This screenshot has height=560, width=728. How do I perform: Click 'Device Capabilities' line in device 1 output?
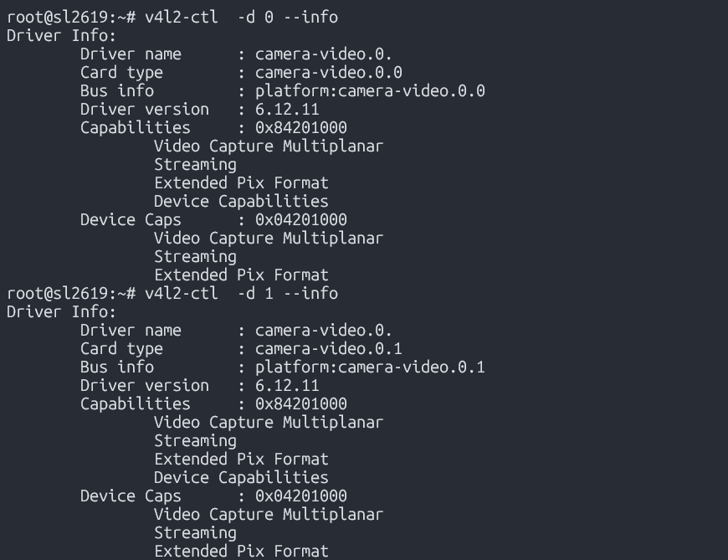pyautogui.click(x=241, y=477)
